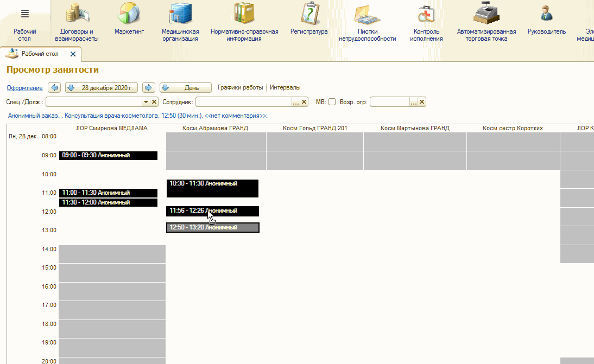Click into the Сотрудник input field
The width and height of the screenshot is (594, 364).
pyautogui.click(x=243, y=102)
